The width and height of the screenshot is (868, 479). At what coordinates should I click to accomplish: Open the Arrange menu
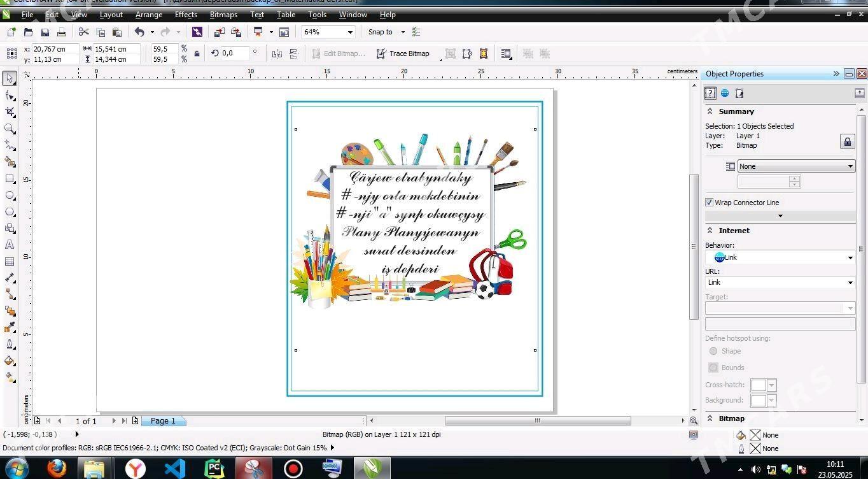[x=149, y=15]
